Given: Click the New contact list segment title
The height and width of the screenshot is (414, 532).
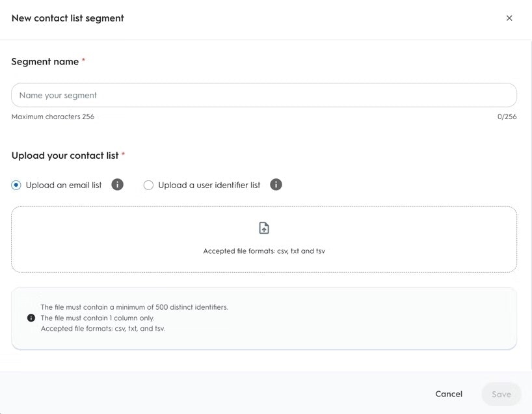Looking at the screenshot, I should tap(68, 18).
